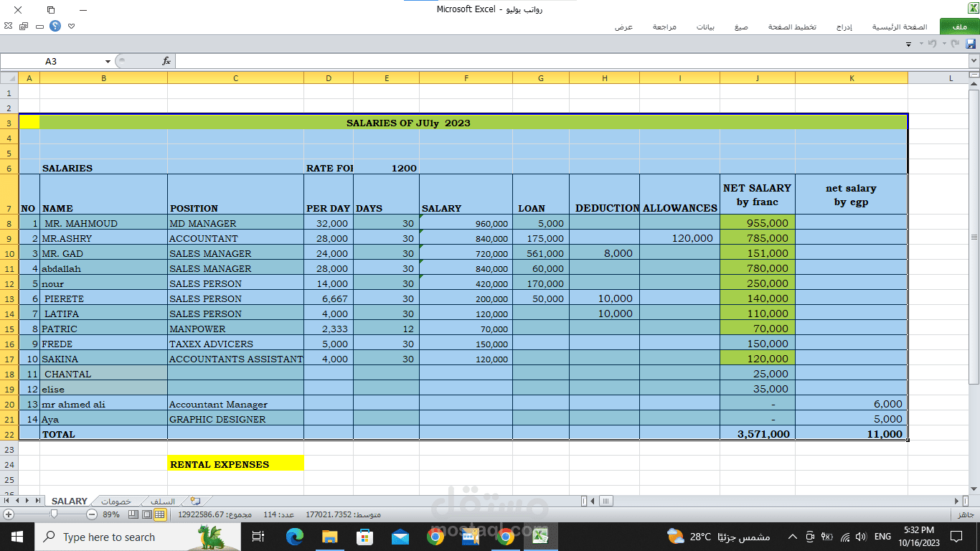Click the zoom slider handle at 89%
This screenshot has height=551, width=980.
(54, 514)
